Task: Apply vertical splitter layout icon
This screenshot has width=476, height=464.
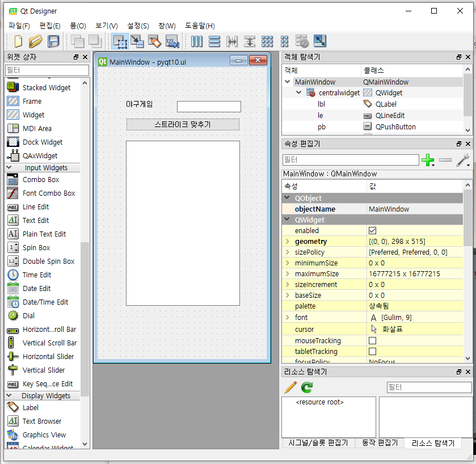Action: [250, 41]
